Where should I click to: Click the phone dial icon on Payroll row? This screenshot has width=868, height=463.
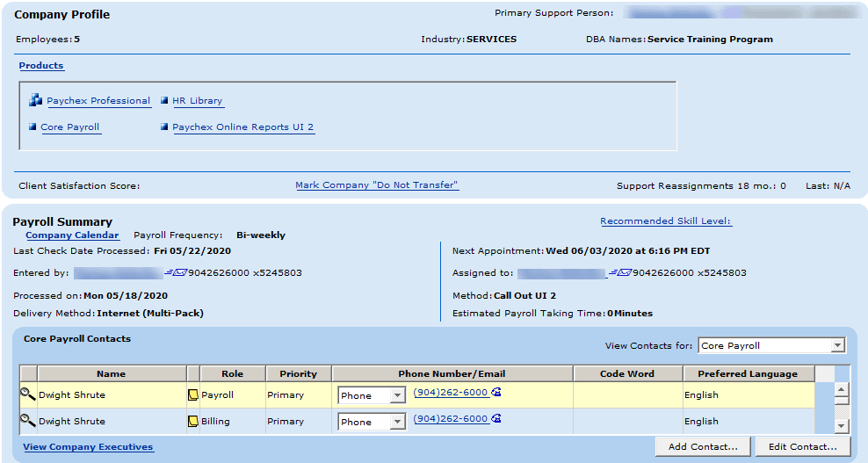496,392
